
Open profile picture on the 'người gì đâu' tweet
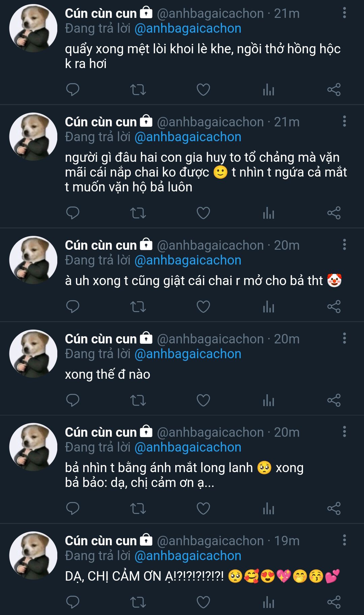pyautogui.click(x=33, y=136)
